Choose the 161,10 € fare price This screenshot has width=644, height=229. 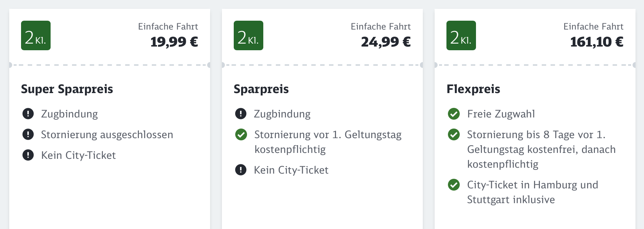click(597, 42)
